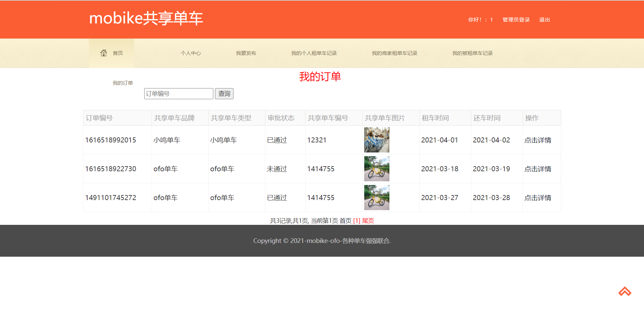Click the scroll-to-top arrow icon

(x=625, y=292)
